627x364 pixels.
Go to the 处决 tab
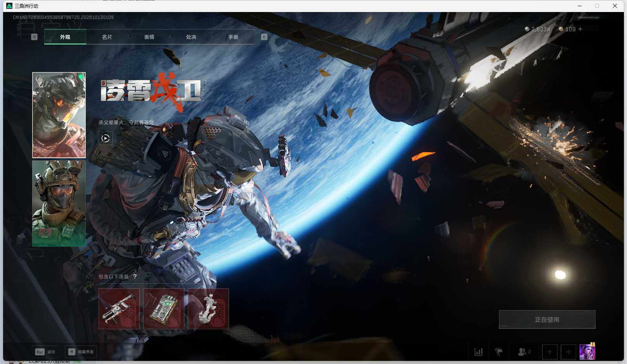191,37
